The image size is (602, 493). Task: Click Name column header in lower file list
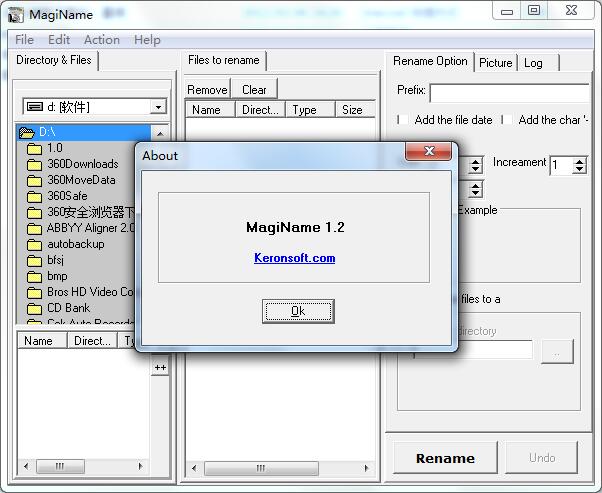(42, 341)
